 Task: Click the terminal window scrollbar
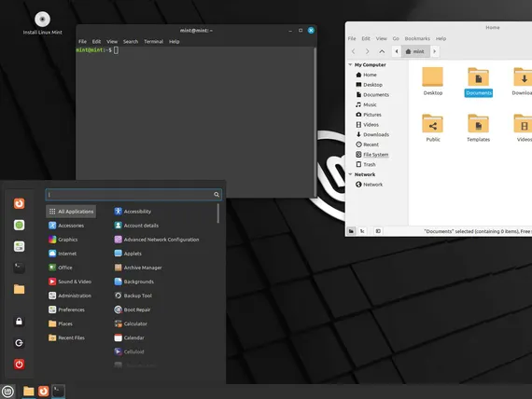pos(315,121)
